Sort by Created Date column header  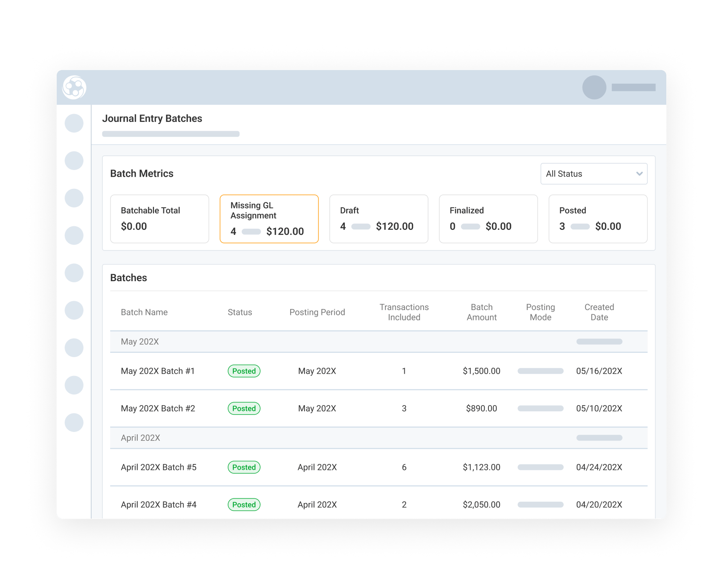coord(599,312)
